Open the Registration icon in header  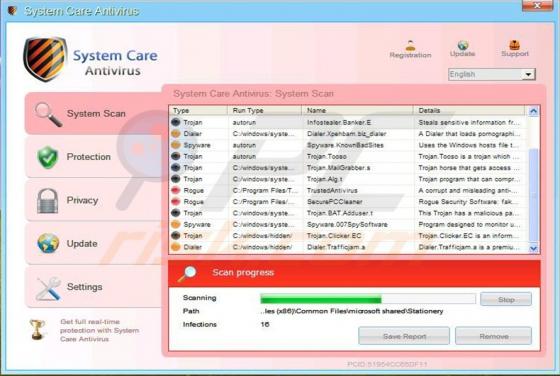(410, 46)
